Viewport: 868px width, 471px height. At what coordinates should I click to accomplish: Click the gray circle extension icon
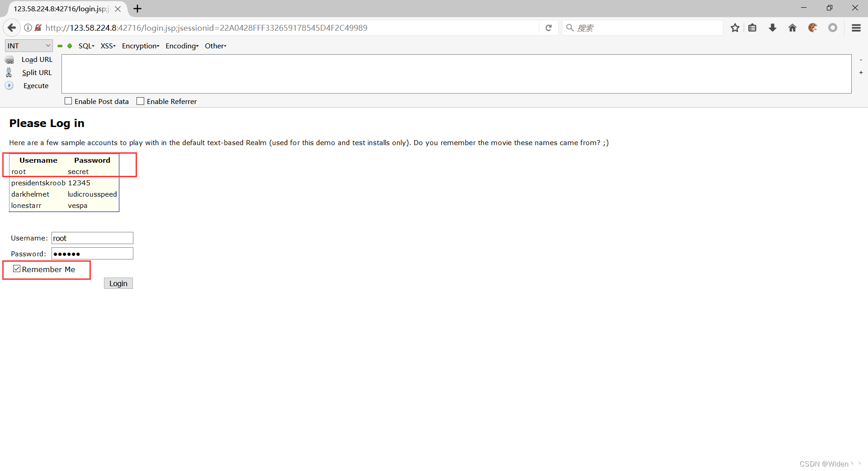833,28
